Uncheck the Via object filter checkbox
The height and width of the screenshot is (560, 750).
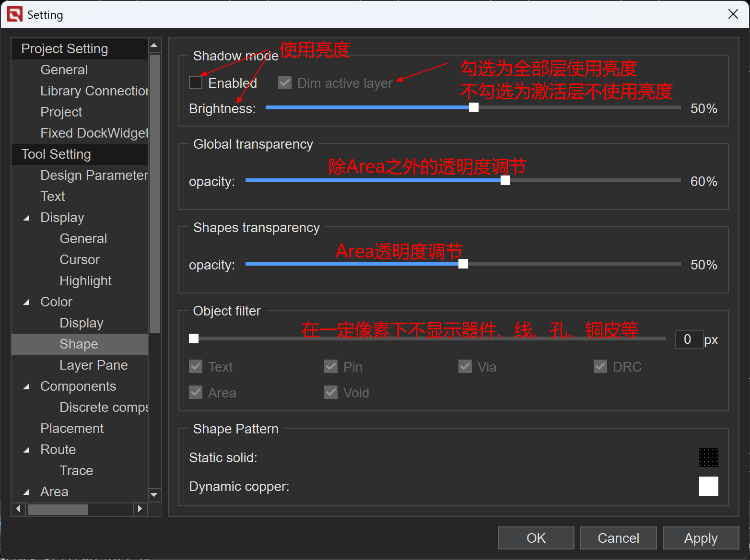(465, 367)
